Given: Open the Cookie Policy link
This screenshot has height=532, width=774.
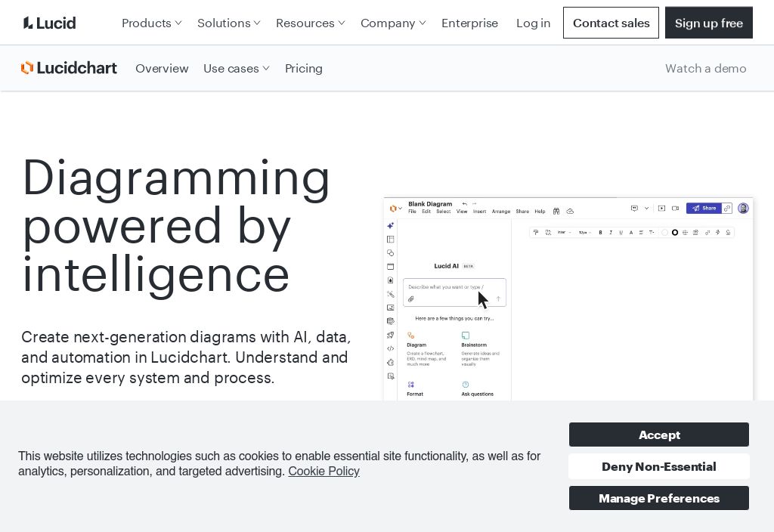Looking at the screenshot, I should point(324,471).
